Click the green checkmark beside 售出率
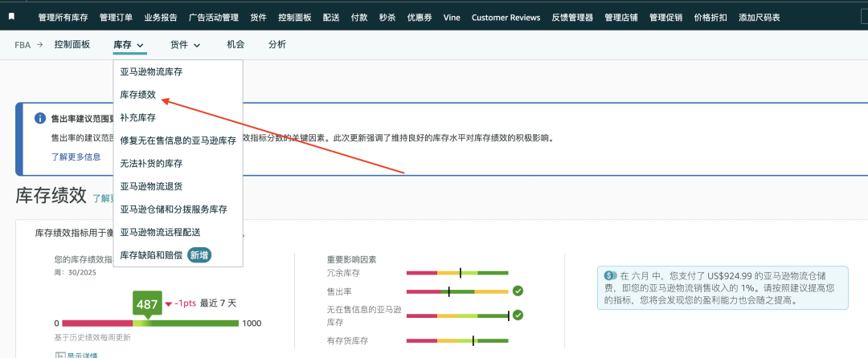868x358 pixels. 518,291
